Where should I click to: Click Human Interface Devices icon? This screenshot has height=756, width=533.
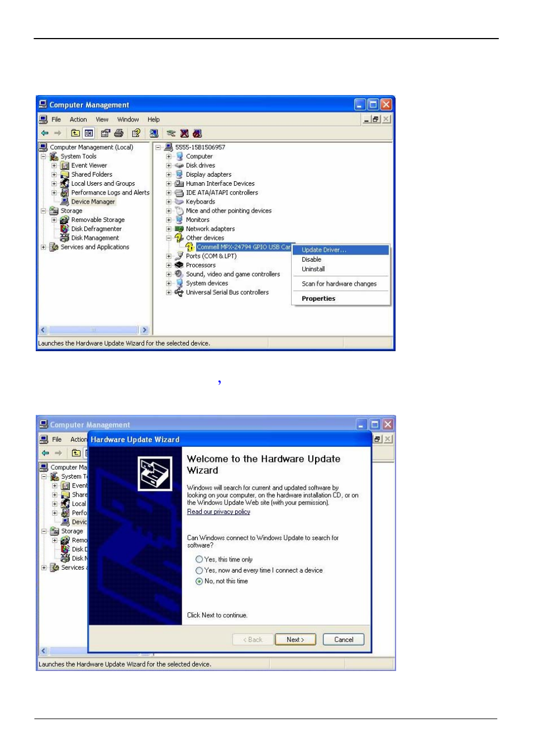pyautogui.click(x=179, y=183)
